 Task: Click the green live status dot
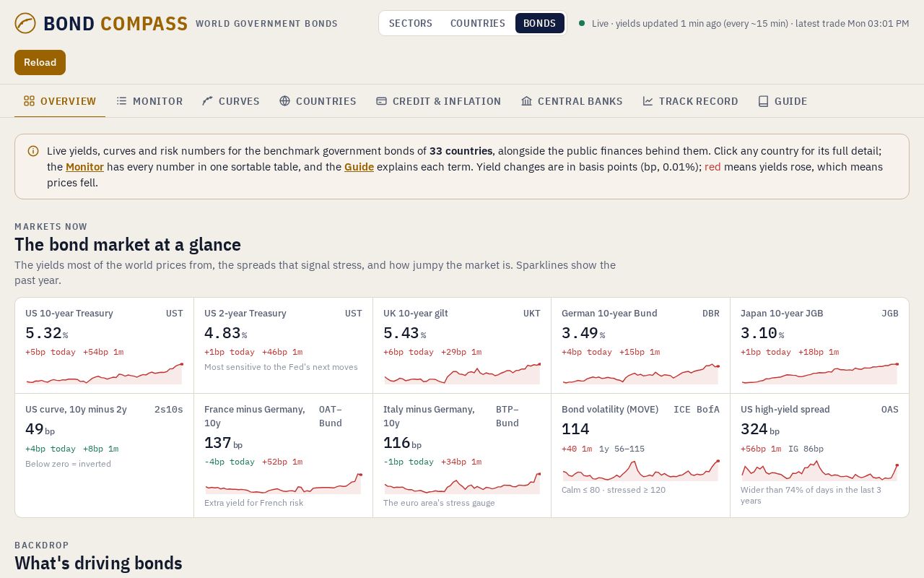582,23
